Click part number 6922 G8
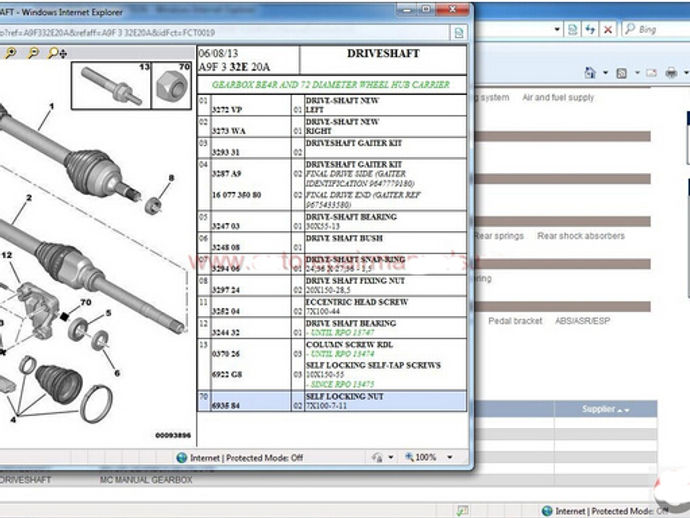This screenshot has width=690, height=518. click(x=227, y=375)
